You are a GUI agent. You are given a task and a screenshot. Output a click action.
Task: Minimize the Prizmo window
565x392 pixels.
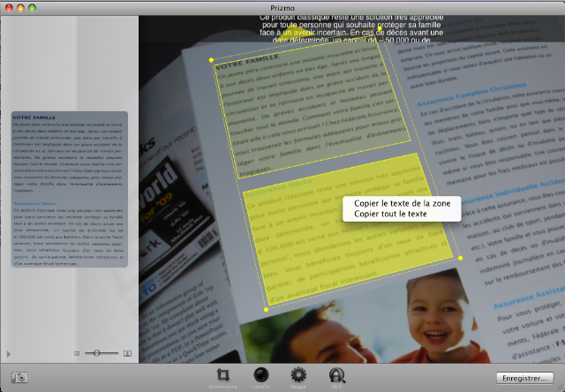pos(20,8)
